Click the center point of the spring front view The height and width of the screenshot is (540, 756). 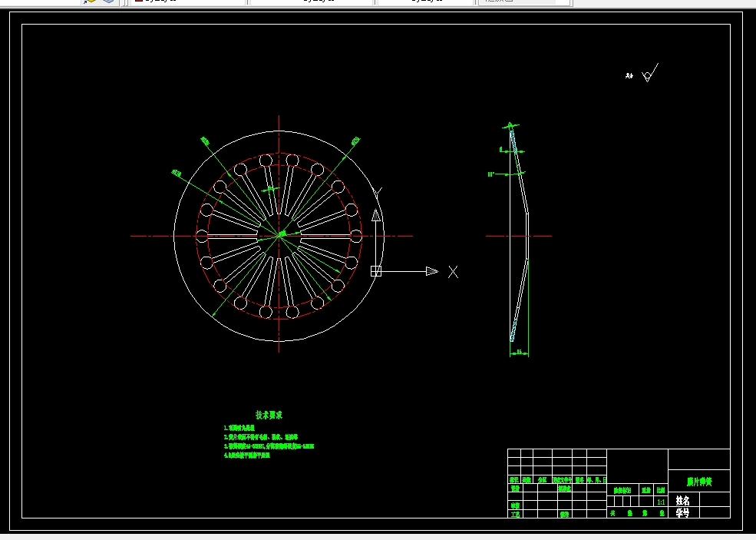279,236
